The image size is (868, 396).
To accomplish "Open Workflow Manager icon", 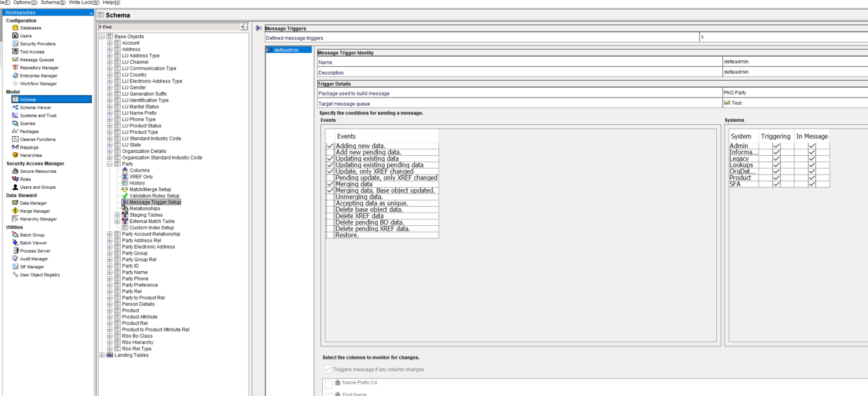I will pos(15,84).
